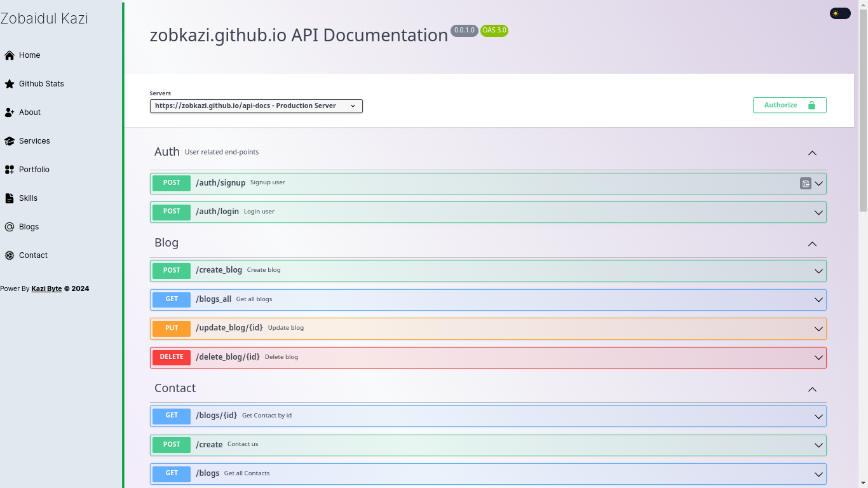Click the /blogs_all path text
The image size is (868, 488).
pos(214,299)
